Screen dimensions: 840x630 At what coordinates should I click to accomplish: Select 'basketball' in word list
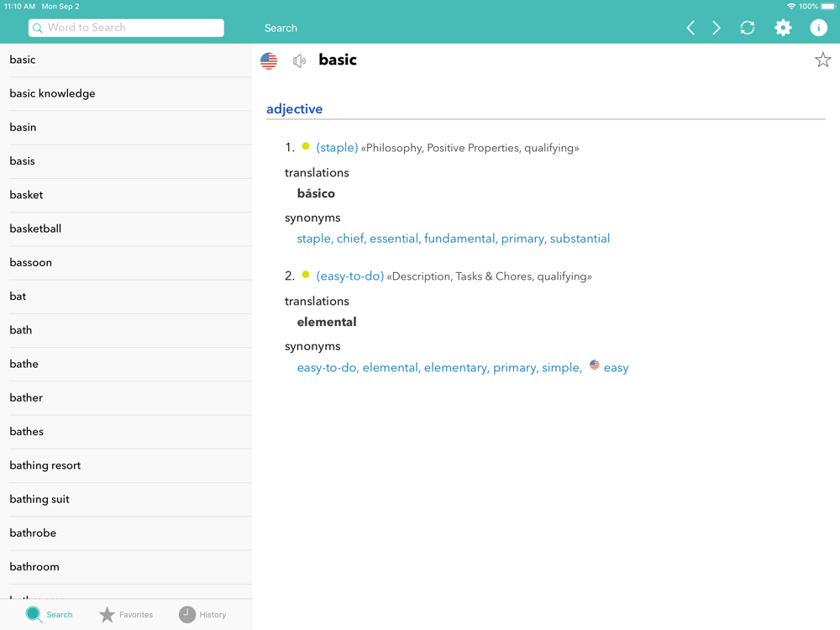(x=126, y=228)
